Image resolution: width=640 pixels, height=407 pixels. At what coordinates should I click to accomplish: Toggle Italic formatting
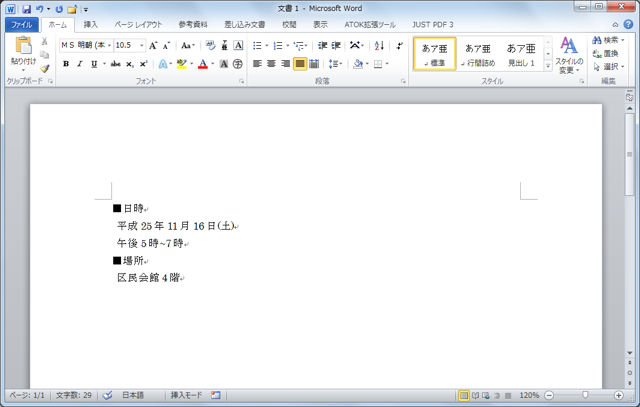[80, 64]
